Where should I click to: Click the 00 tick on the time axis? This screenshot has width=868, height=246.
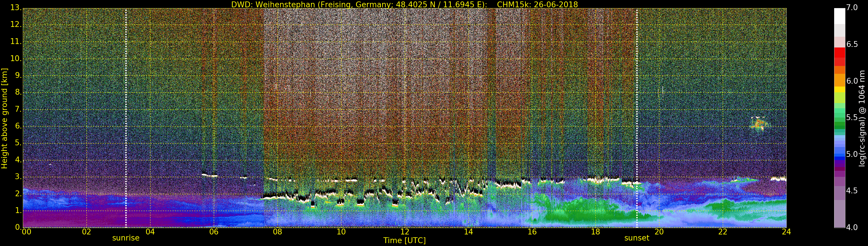[26, 232]
